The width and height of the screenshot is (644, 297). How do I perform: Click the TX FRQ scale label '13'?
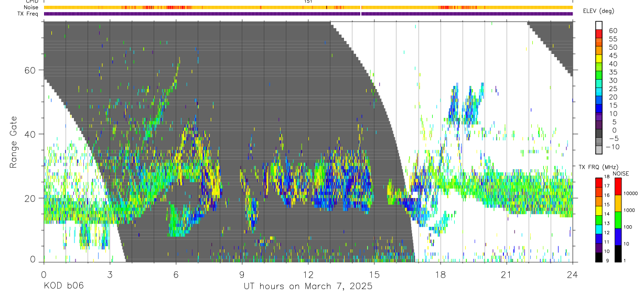click(607, 223)
